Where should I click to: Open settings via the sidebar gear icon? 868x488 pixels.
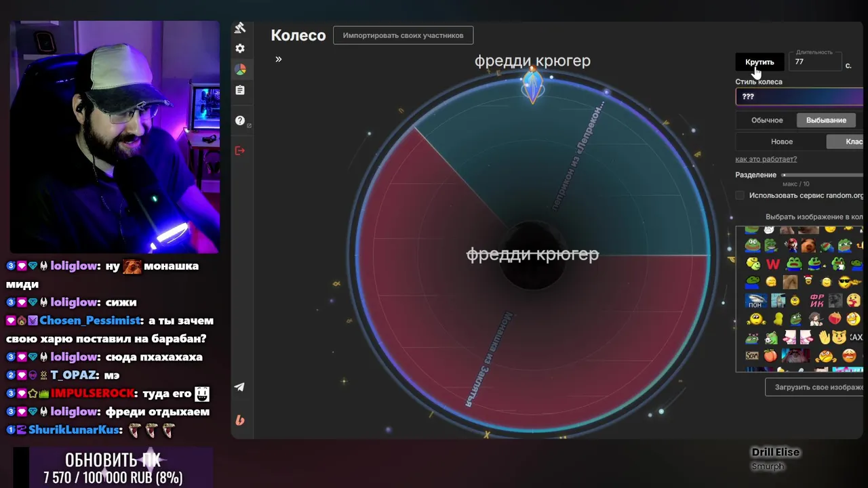pyautogui.click(x=240, y=49)
